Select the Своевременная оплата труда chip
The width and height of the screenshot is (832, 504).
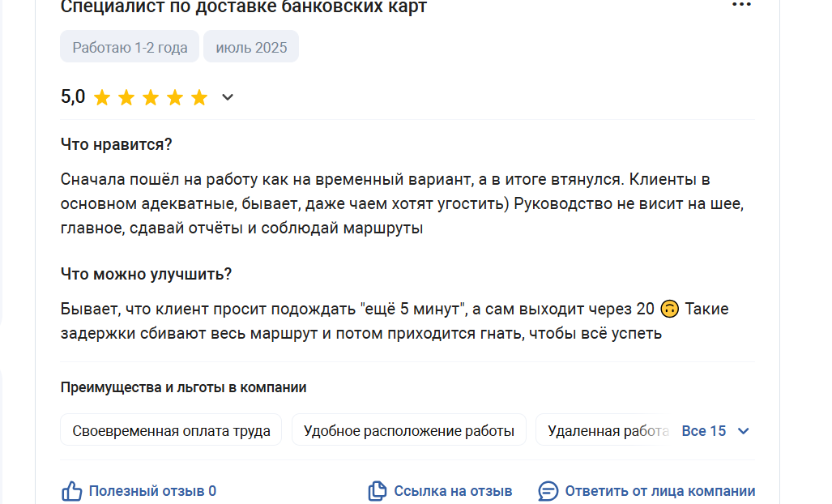pos(171,429)
